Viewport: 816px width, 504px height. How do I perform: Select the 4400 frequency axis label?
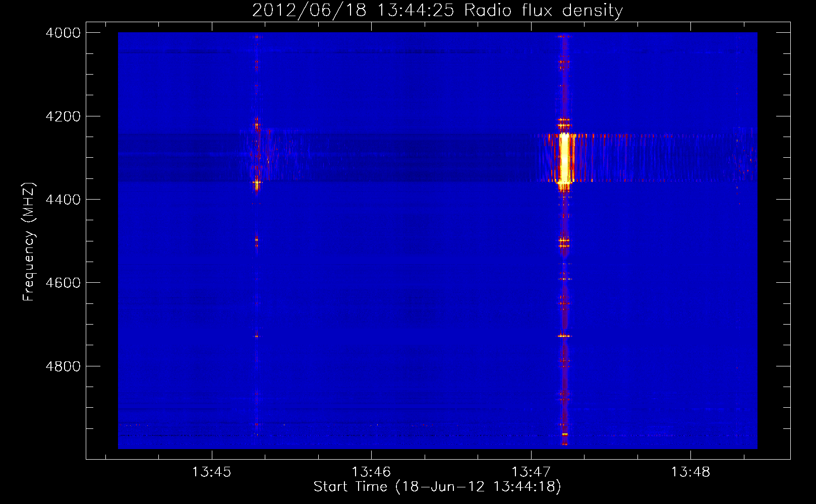click(63, 200)
